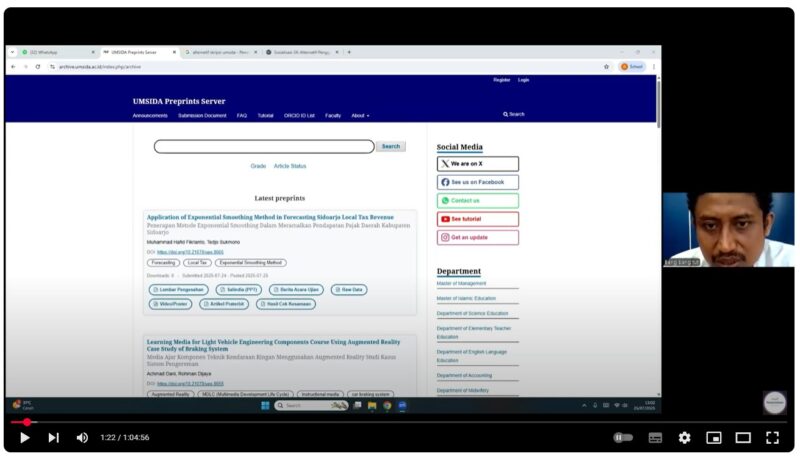The height and width of the screenshot is (456, 800).
Task: Click the header Search magnifier link
Action: (x=514, y=114)
